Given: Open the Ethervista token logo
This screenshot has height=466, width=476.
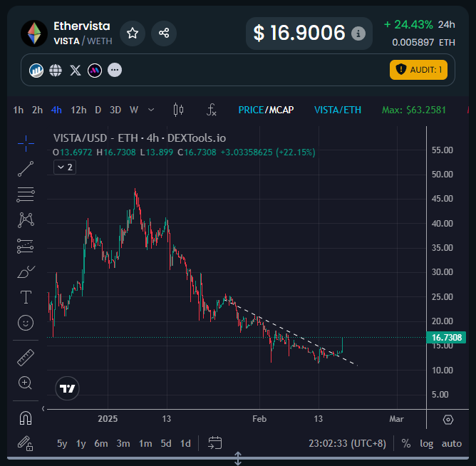Looking at the screenshot, I should [34, 33].
